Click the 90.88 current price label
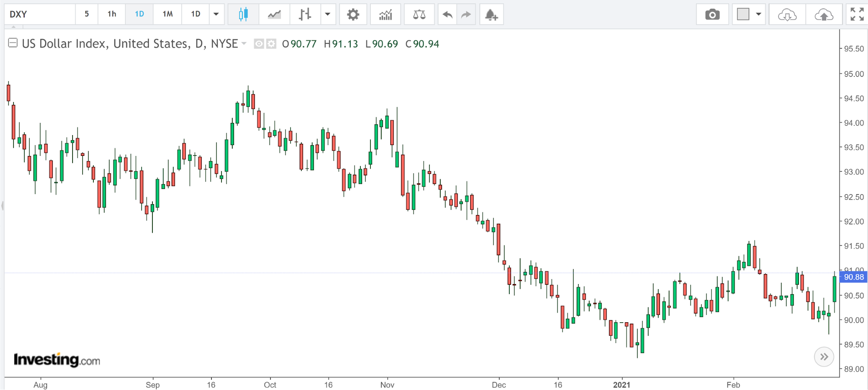This screenshot has width=868, height=390. point(854,277)
